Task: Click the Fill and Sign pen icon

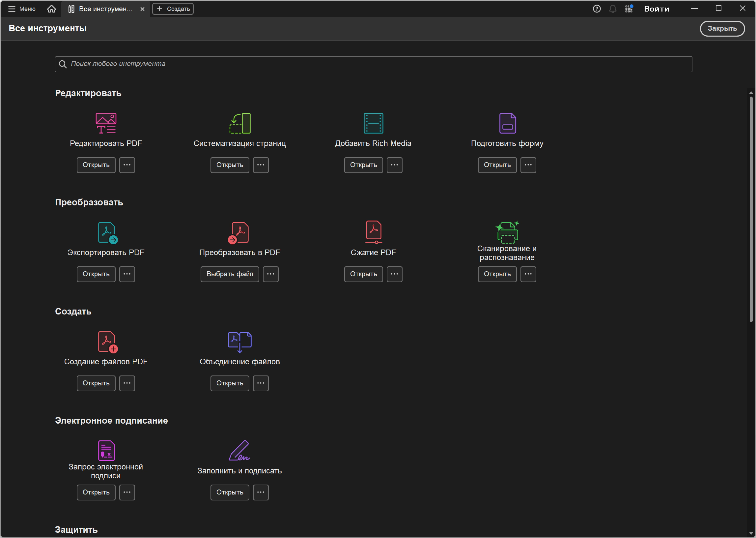Action: tap(239, 451)
